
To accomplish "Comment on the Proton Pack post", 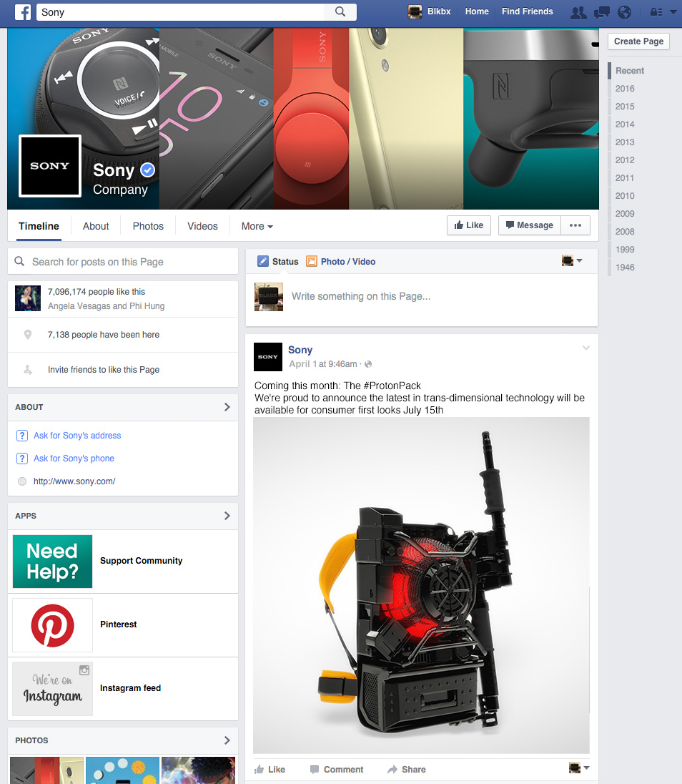I will pyautogui.click(x=337, y=770).
